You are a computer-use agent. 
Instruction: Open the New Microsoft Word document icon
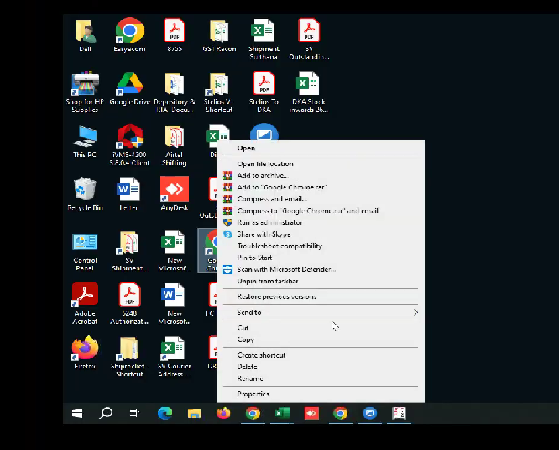click(x=174, y=303)
